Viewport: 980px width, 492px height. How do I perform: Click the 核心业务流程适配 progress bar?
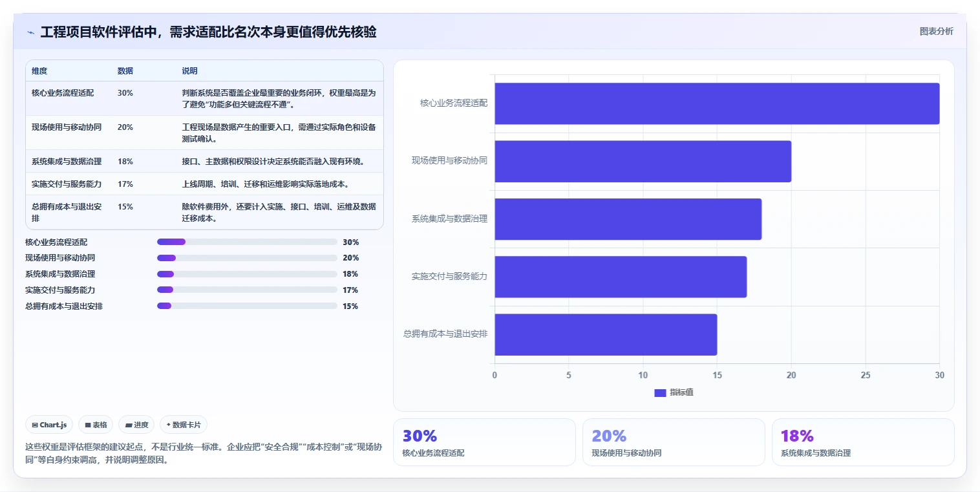click(247, 242)
